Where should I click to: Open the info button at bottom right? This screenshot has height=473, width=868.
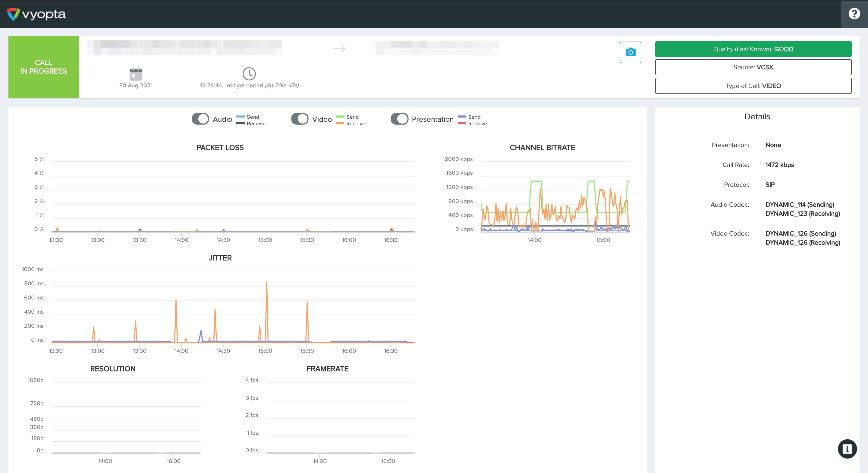point(847,449)
